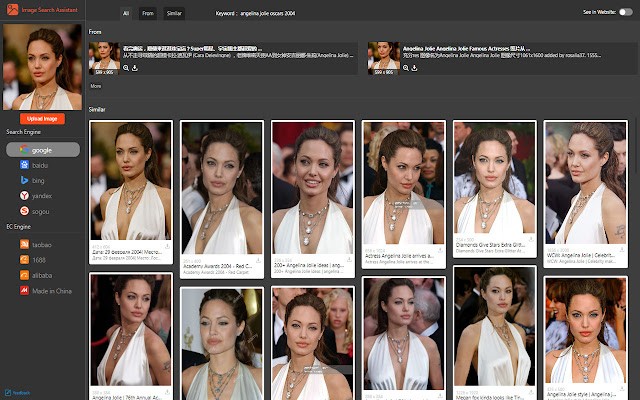Viewport: 640px width, 400px height.
Task: Open the Famous Actresses source result thumbnail
Action: (x=384, y=58)
